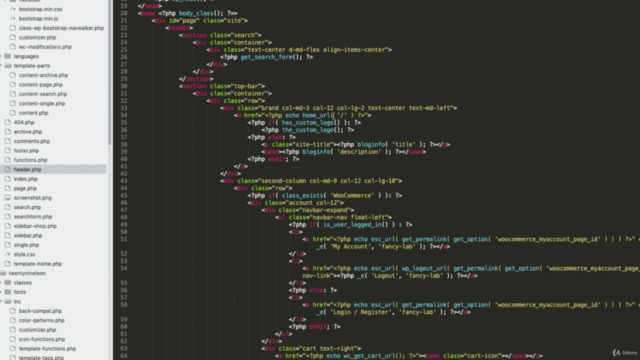
Task: Open archive.php file
Action: tap(28, 131)
